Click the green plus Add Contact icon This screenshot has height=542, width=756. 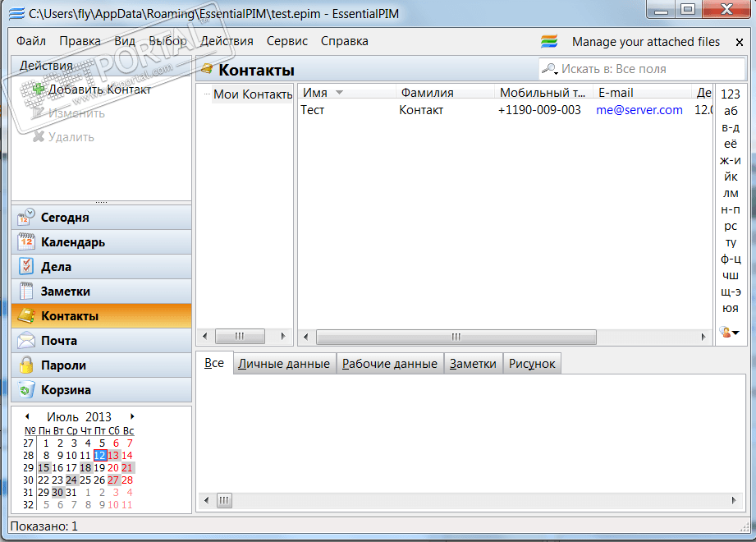(38, 89)
